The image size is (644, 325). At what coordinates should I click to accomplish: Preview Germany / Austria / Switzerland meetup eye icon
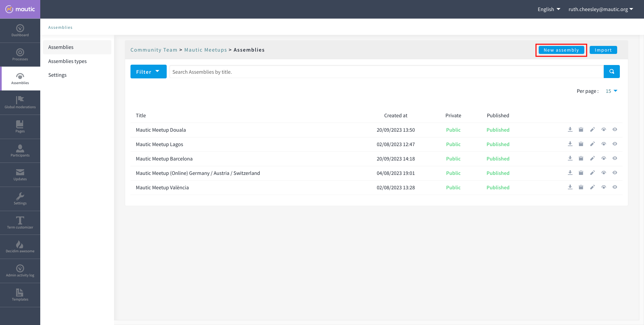[x=614, y=173]
